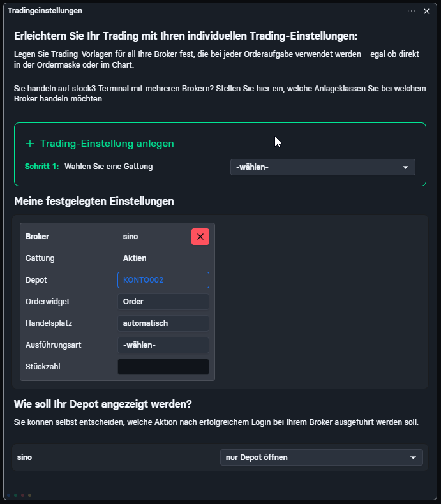Open the Gattung -wählen- dropdown

tap(323, 167)
